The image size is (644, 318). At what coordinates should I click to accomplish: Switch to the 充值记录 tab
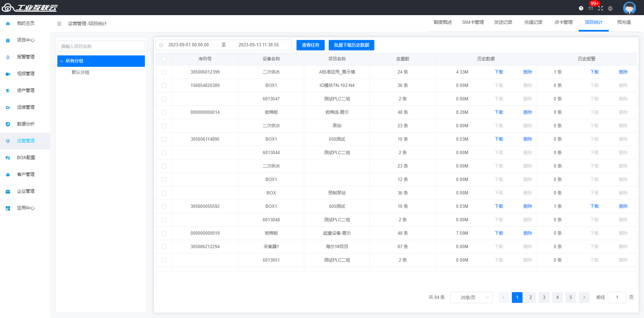[533, 22]
